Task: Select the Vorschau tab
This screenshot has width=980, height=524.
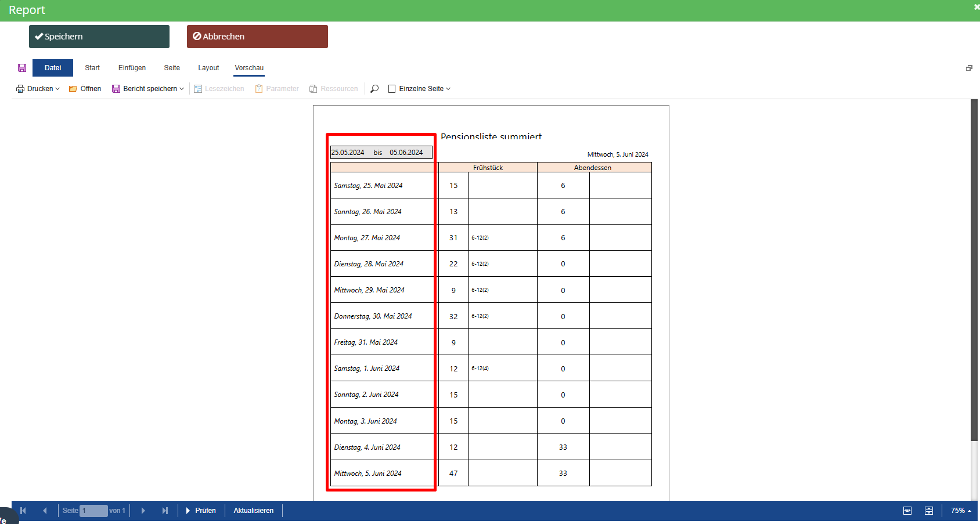Action: 249,68
